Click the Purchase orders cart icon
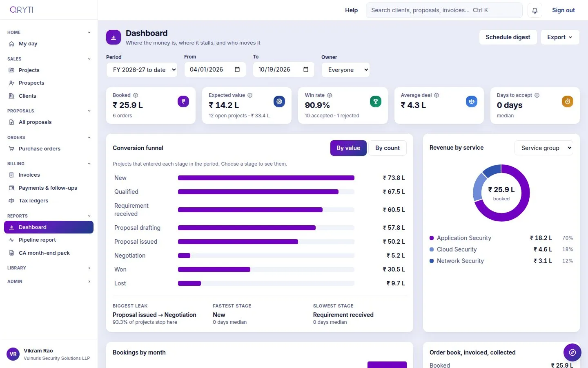Viewport: 588px width, 368px height. pyautogui.click(x=11, y=149)
